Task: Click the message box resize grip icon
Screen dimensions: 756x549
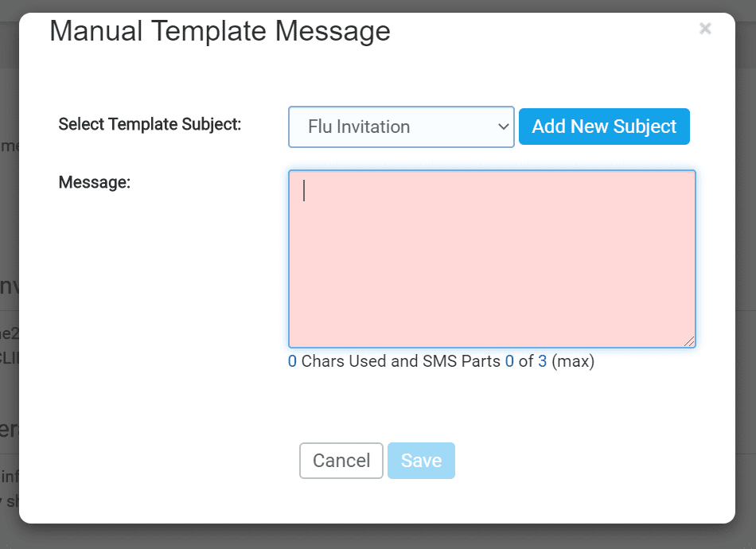Action: pos(689,341)
